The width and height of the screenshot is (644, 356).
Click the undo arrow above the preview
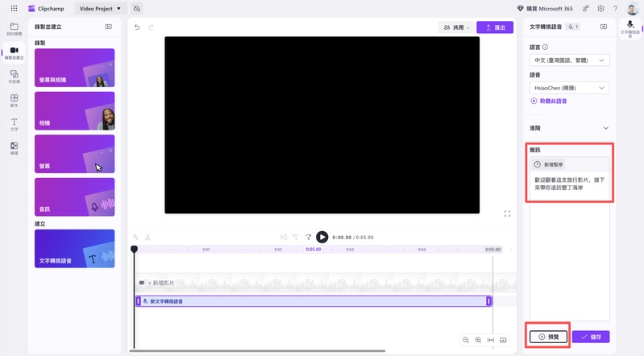pos(137,27)
